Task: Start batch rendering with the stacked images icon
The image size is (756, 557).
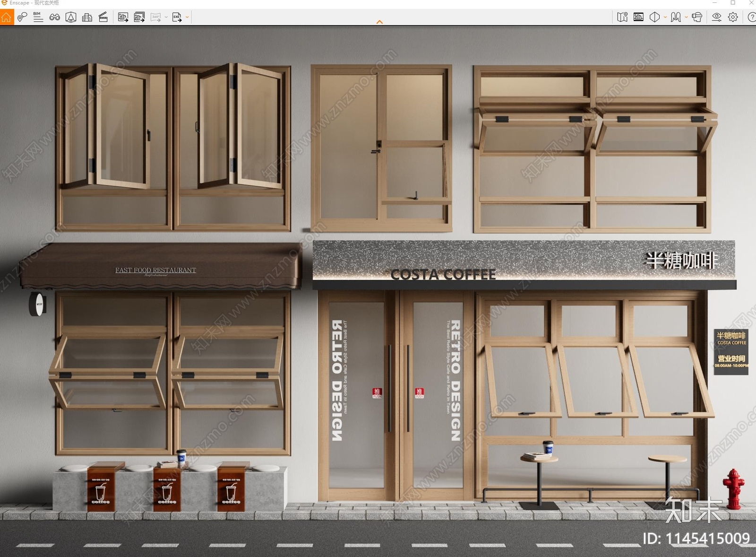Action: pyautogui.click(x=139, y=17)
